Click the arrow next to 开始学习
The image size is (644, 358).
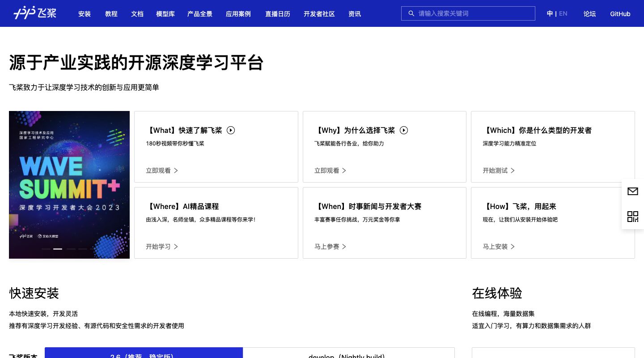click(x=176, y=247)
